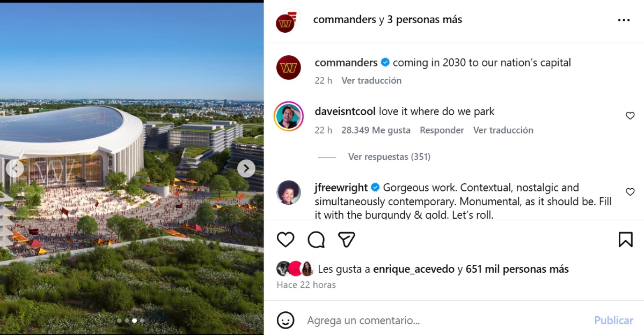
Task: Open the three-dot more options menu
Action: [x=624, y=20]
